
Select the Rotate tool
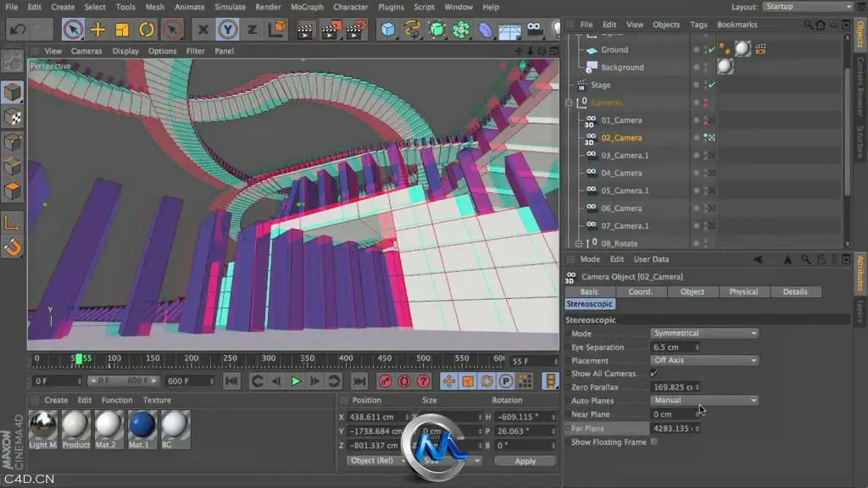coord(146,30)
